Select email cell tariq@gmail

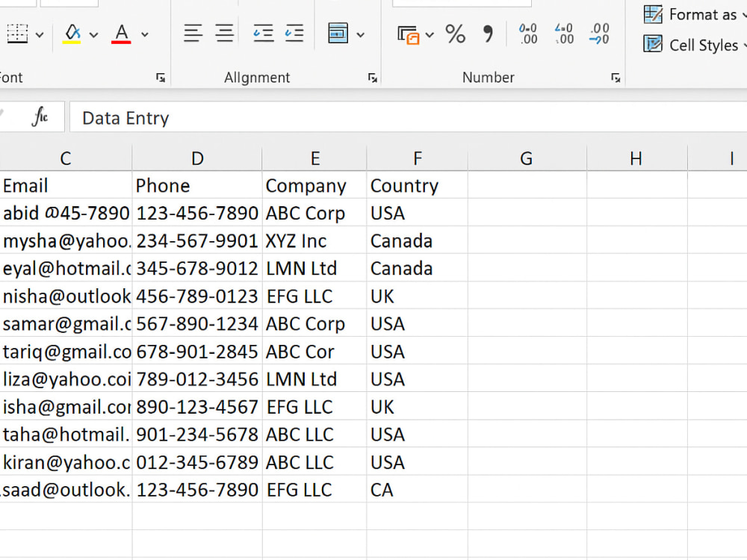pos(66,352)
